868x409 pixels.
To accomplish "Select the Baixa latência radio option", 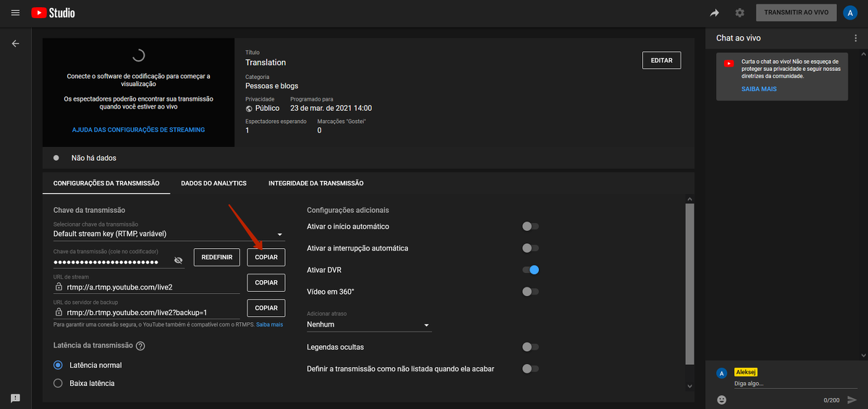I will point(59,383).
